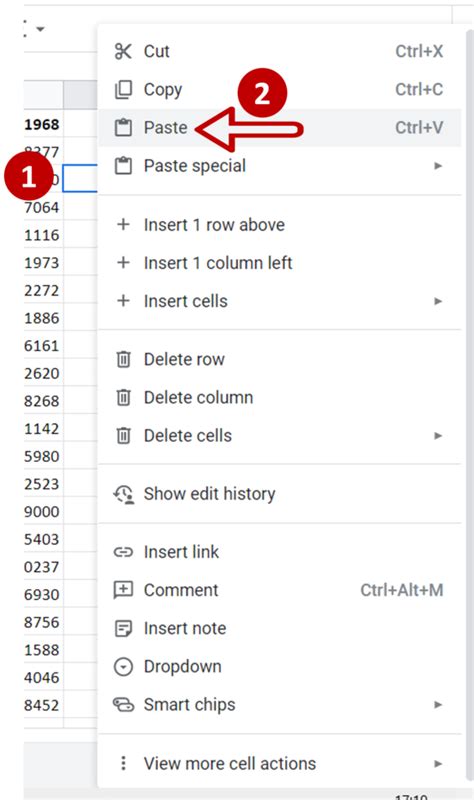The width and height of the screenshot is (474, 800).
Task: Open View more cell actions submenu
Action: pos(280,763)
